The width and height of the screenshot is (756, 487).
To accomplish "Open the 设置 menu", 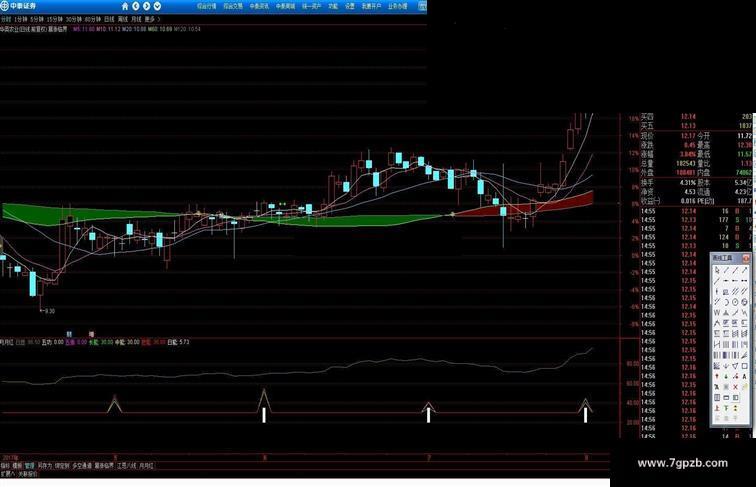I will (350, 6).
